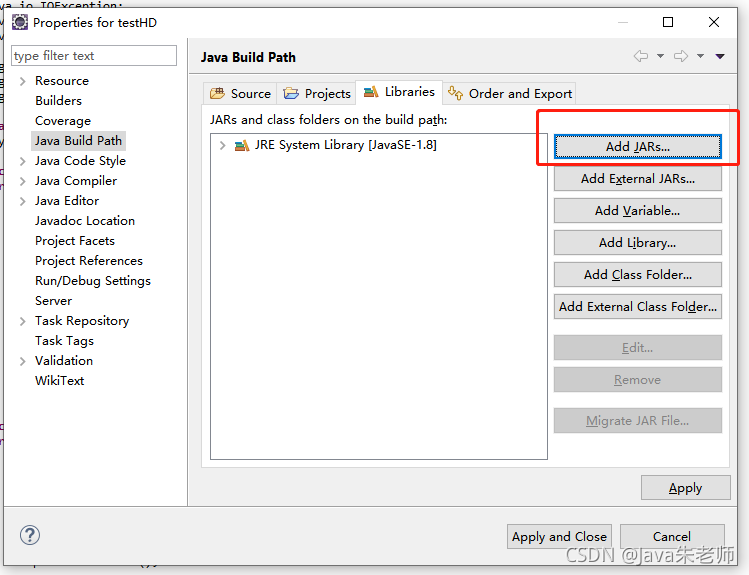Select Java Build Path page
The width and height of the screenshot is (749, 575).
click(78, 141)
